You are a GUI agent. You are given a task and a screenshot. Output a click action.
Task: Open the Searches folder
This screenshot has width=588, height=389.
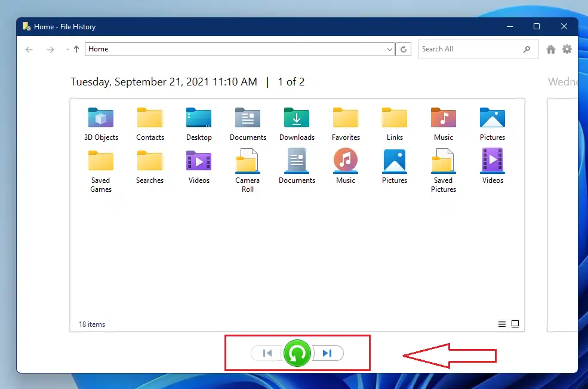click(x=150, y=167)
